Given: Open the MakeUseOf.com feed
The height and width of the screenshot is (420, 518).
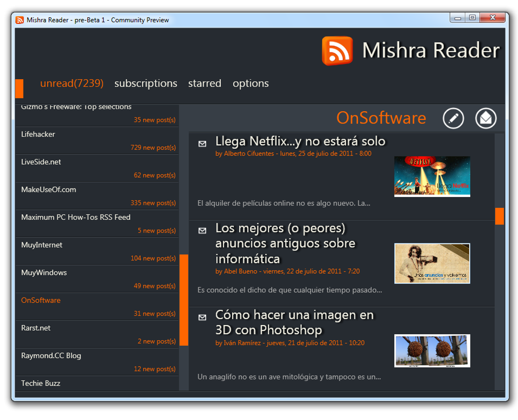Looking at the screenshot, I should click(x=97, y=196).
